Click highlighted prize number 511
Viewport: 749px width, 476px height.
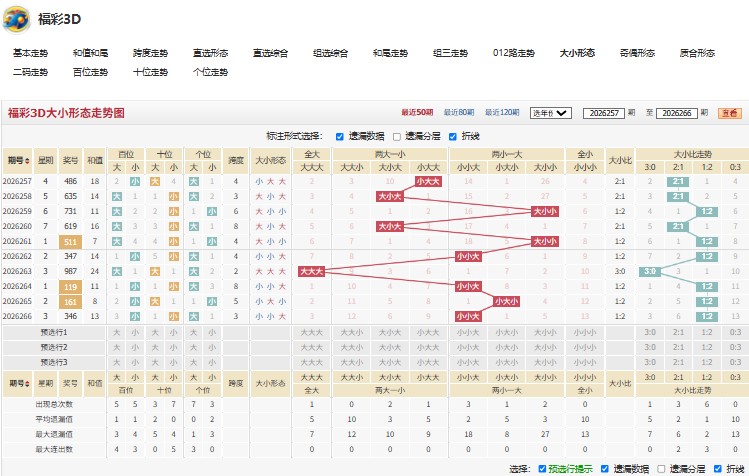tap(71, 242)
